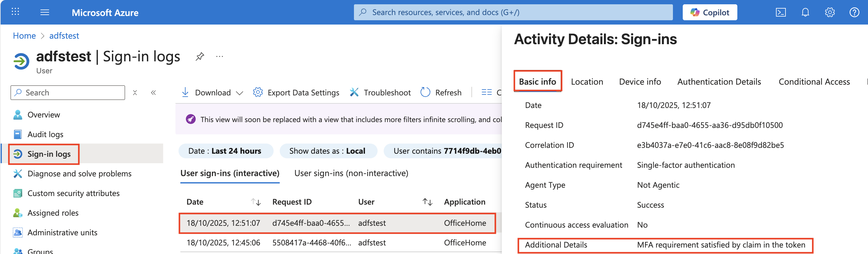Sort sign-ins by Date column
The width and height of the screenshot is (868, 254).
coord(256,202)
